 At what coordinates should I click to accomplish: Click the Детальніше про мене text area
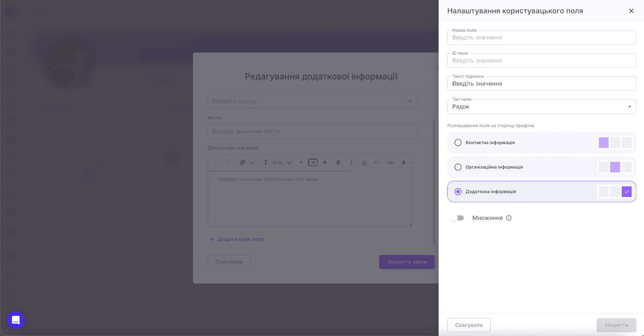pos(310,199)
